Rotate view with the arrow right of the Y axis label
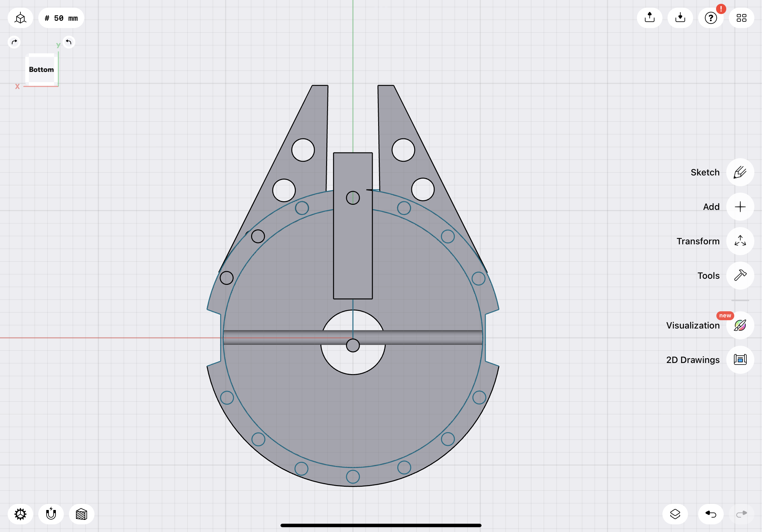Image resolution: width=762 pixels, height=532 pixels. point(69,42)
